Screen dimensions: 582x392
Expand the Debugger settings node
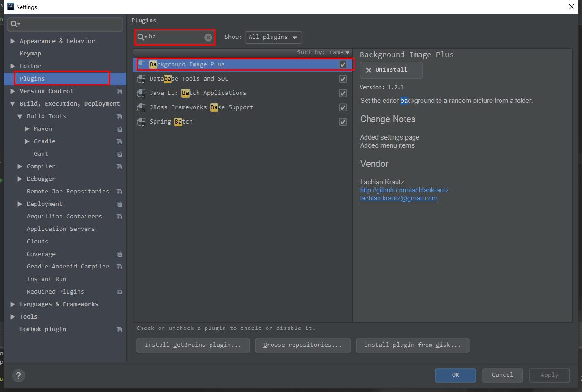coord(20,179)
